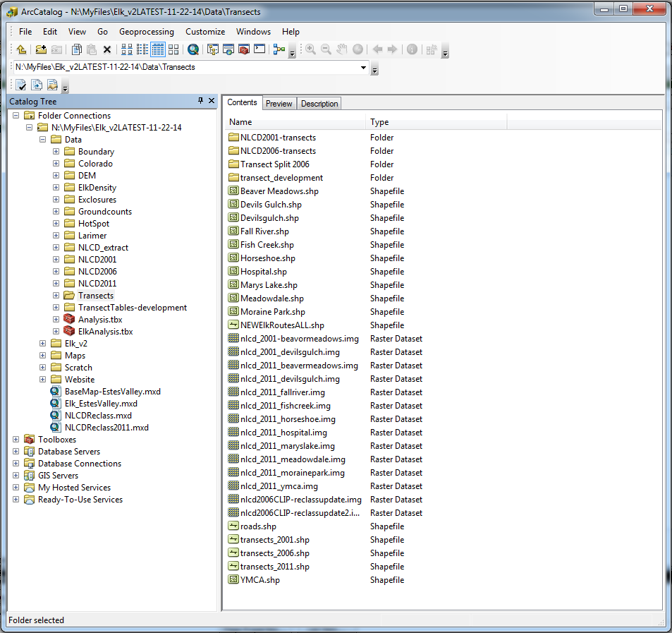Open the ModelBuilder window icon
672x633 pixels.
(279, 49)
